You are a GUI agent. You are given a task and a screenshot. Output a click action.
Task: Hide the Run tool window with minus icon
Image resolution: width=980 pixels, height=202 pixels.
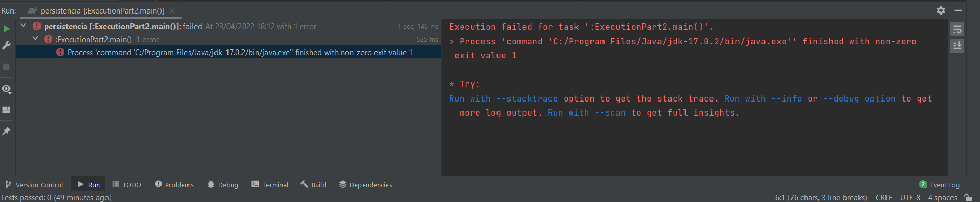click(958, 10)
